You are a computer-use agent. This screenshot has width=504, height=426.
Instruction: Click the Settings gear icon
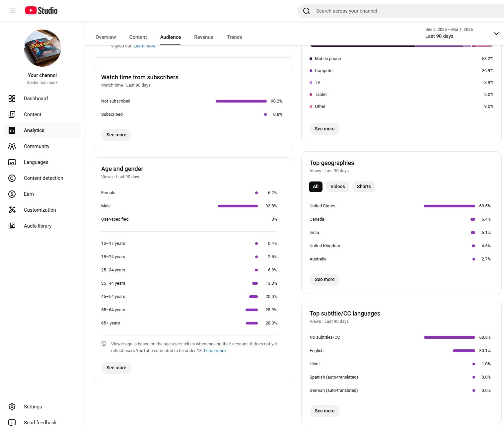point(12,407)
